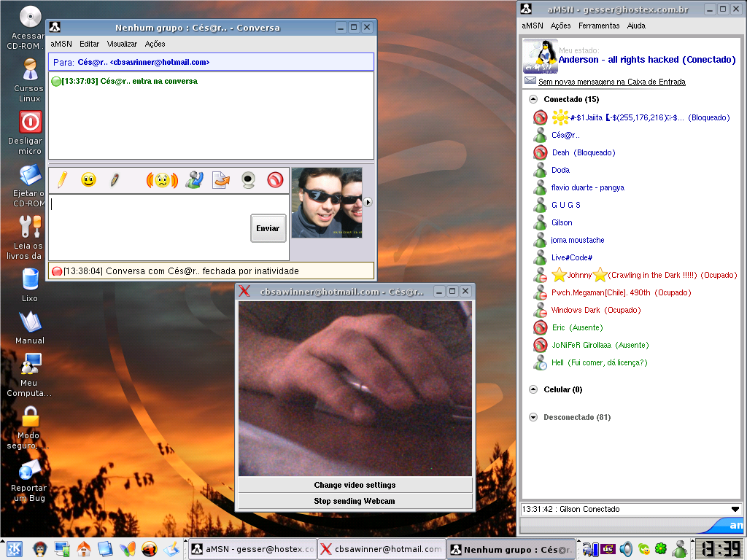Viewport: 747px width, 560px height.
Task: Switch to aMSN - gesser@hostex taskbar entry
Action: pos(253,549)
